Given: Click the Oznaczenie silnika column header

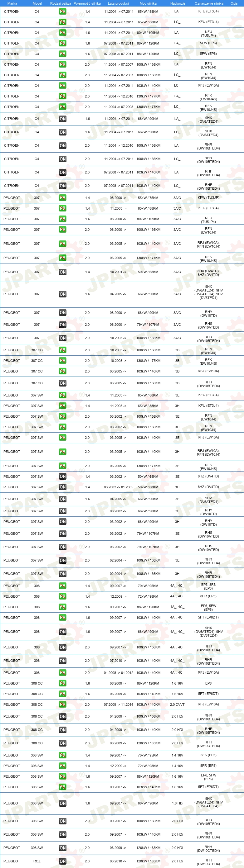Looking at the screenshot, I should click(209, 3).
